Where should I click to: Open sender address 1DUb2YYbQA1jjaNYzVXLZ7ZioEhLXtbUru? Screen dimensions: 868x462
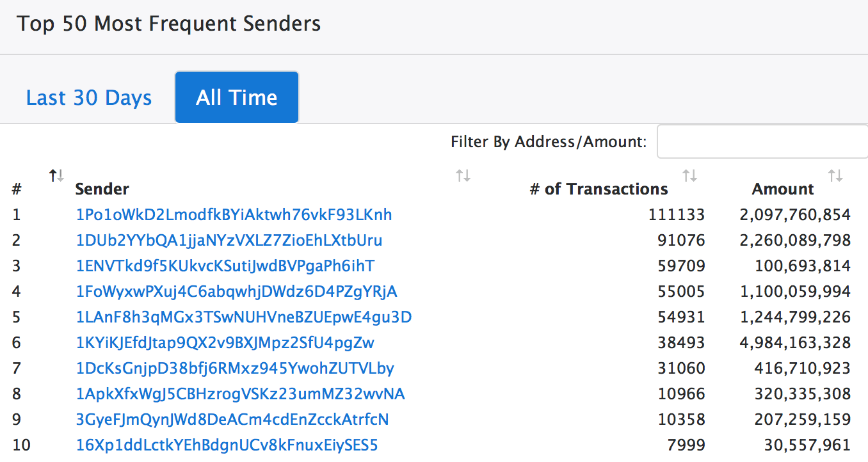(229, 241)
